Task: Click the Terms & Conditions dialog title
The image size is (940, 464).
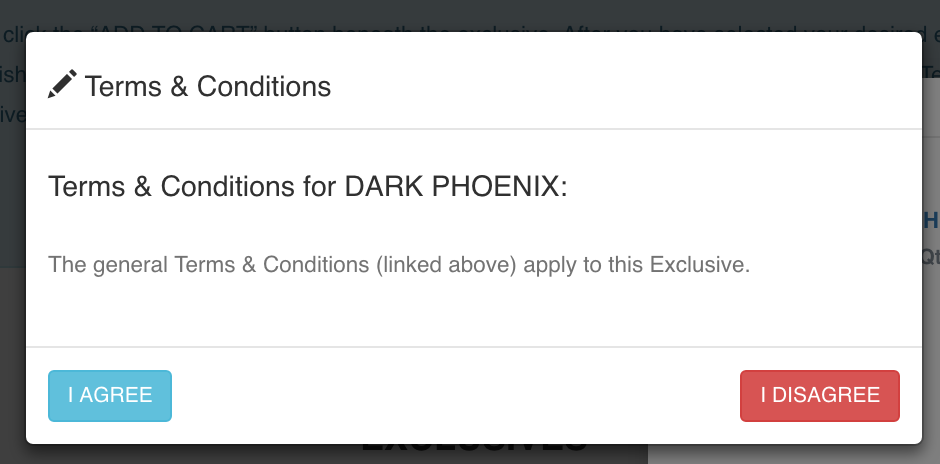Action: point(207,86)
